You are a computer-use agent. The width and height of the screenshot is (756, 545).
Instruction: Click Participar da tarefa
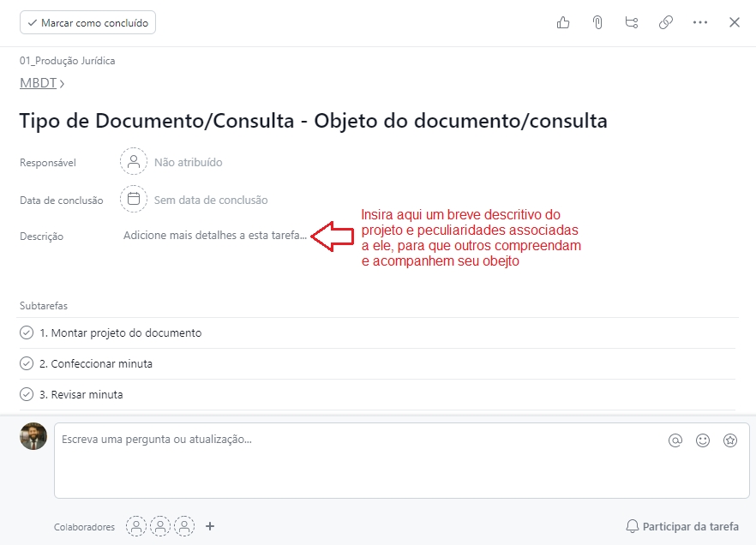tap(682, 526)
